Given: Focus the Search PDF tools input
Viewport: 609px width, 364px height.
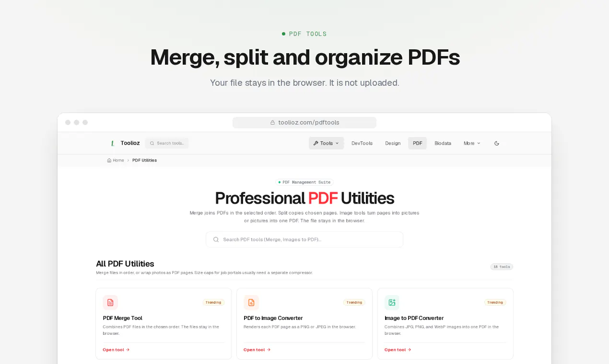Looking at the screenshot, I should click(x=304, y=239).
